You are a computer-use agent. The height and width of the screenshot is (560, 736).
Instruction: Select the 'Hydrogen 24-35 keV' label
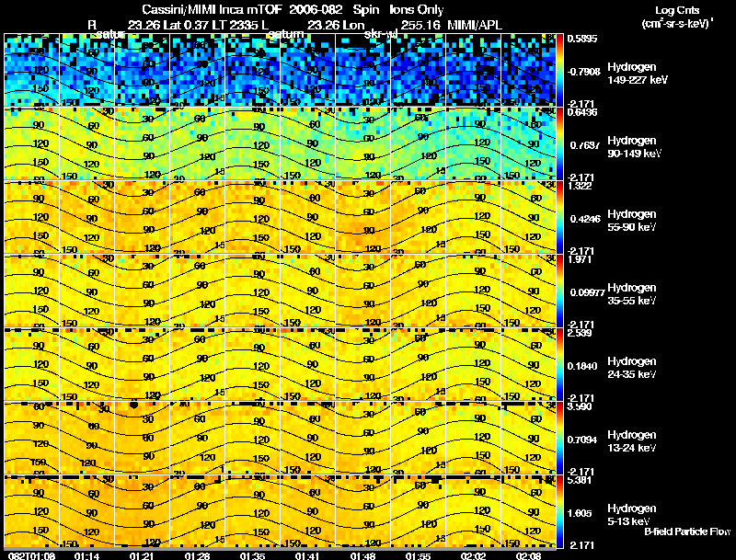tap(632, 368)
